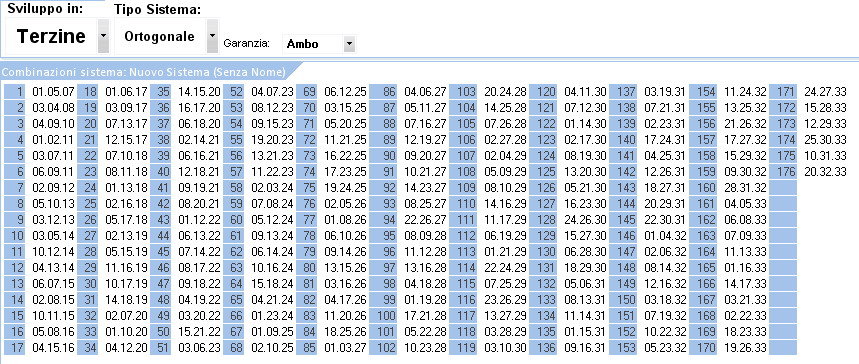Screen dimensions: 859x364
Task: Select last combination 20.32.33
Action: click(x=826, y=172)
